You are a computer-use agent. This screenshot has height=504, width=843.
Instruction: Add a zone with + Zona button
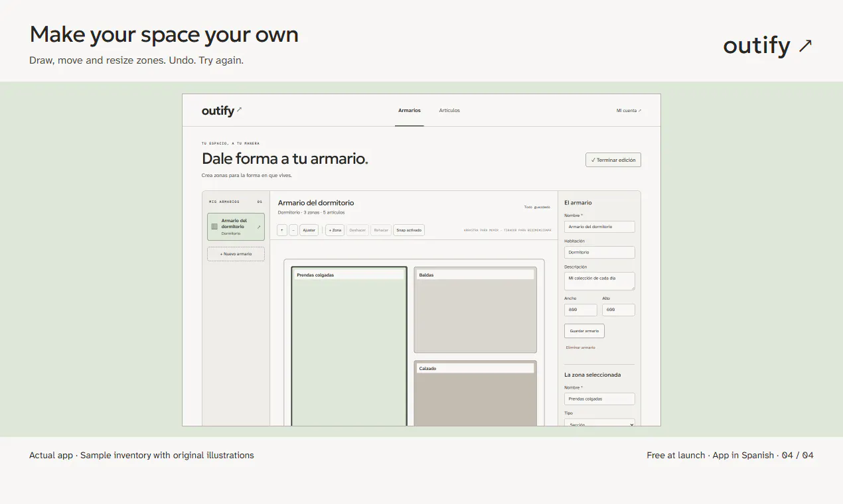[335, 230]
